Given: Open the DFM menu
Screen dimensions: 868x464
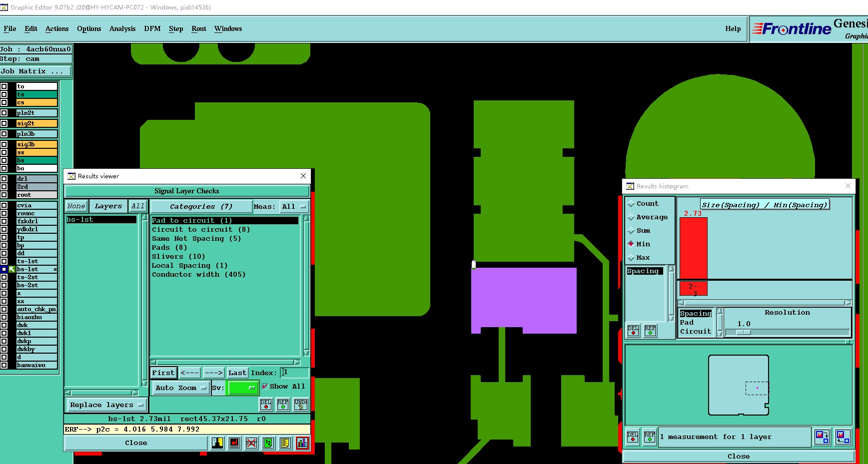Looking at the screenshot, I should pyautogui.click(x=152, y=29).
